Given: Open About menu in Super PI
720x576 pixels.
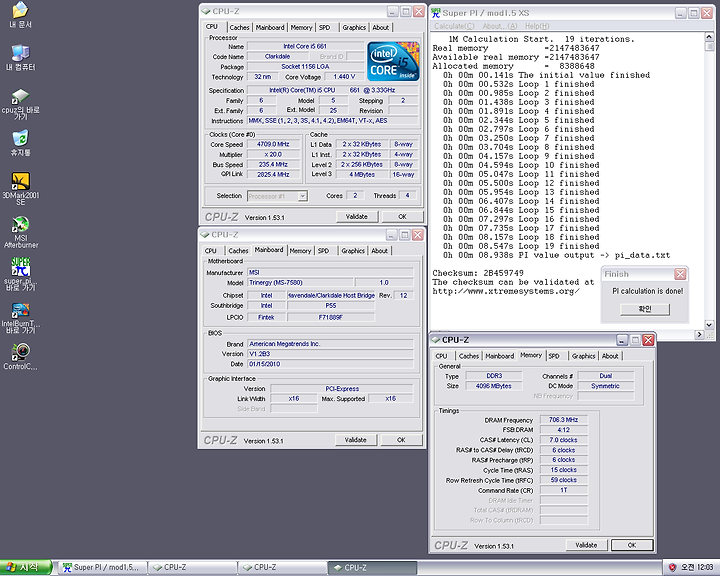Looking at the screenshot, I should pos(500,26).
